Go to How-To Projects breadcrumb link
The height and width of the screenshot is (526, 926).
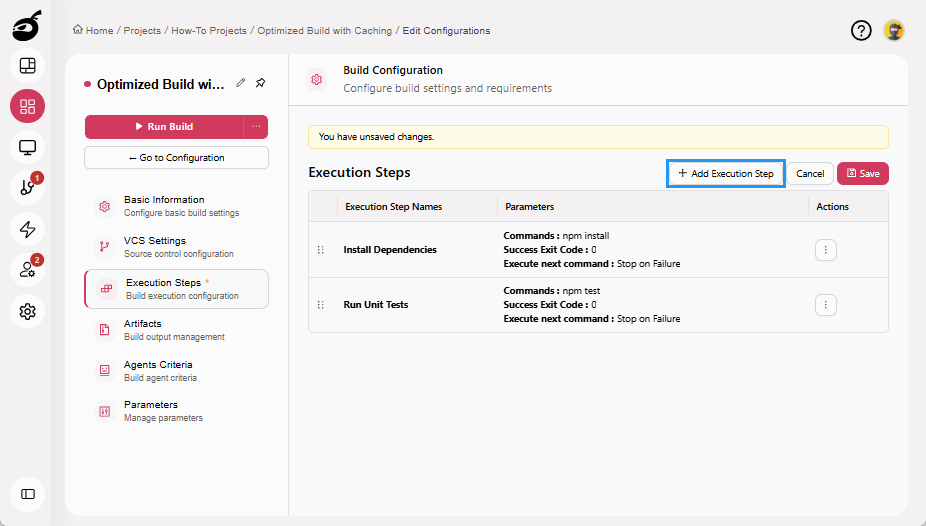click(x=209, y=31)
